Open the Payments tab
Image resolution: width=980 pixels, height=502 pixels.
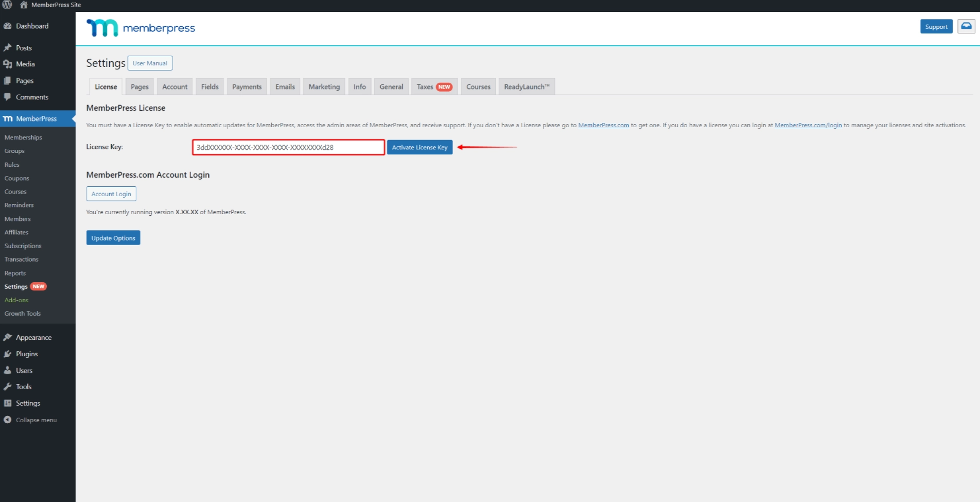pos(247,86)
